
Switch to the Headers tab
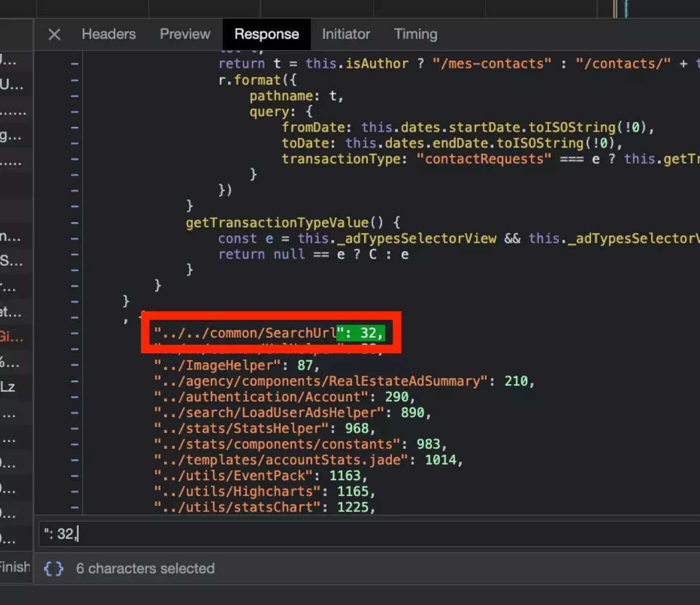pyautogui.click(x=108, y=34)
